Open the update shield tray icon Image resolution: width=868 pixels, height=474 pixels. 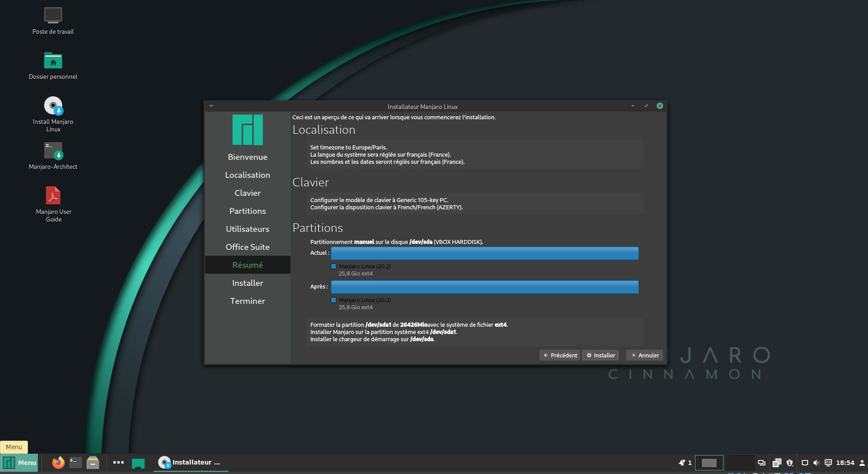coord(790,462)
